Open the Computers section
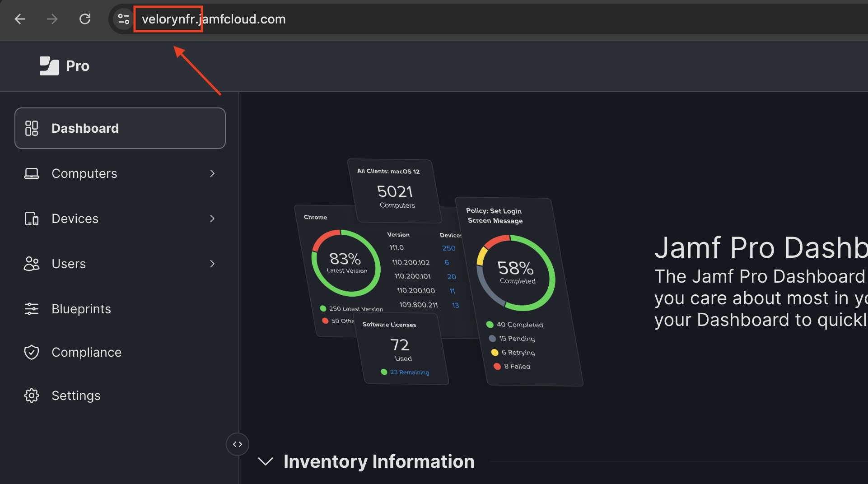Screen dimensions: 868x484 click(120, 173)
